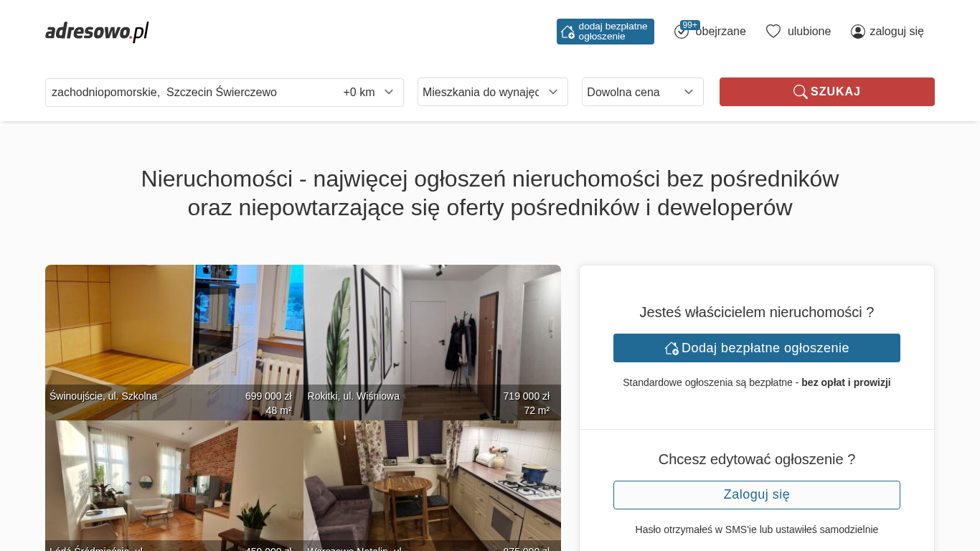Open the Dowolna cena price dropdown

[x=643, y=92]
